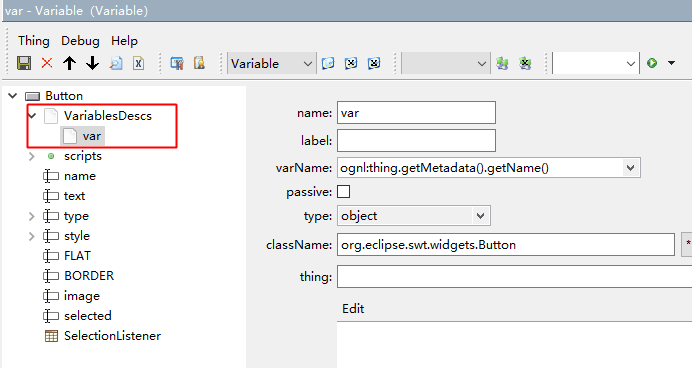Screen dimensions: 692x368
Task: Click the document with person icon
Action: (199, 63)
